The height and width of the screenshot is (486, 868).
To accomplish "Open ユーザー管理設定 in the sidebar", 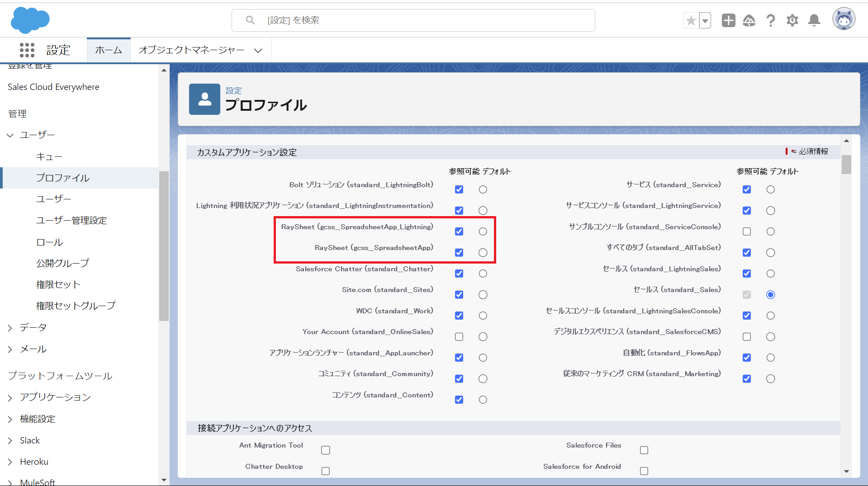I will (71, 220).
